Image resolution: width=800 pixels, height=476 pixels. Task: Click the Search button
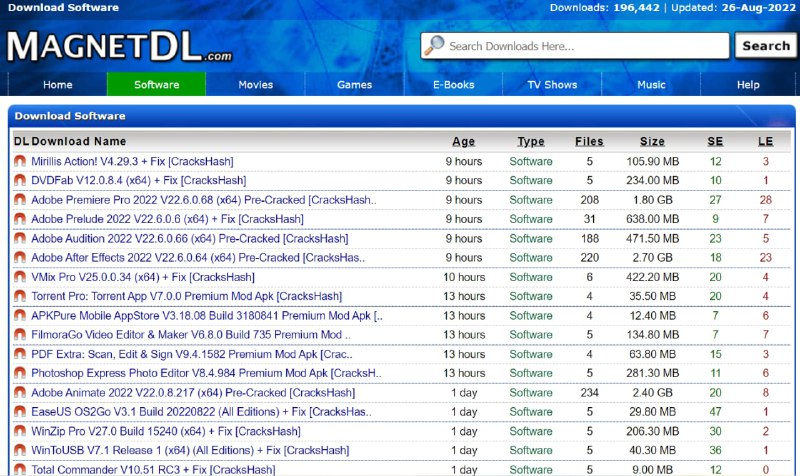tap(766, 46)
